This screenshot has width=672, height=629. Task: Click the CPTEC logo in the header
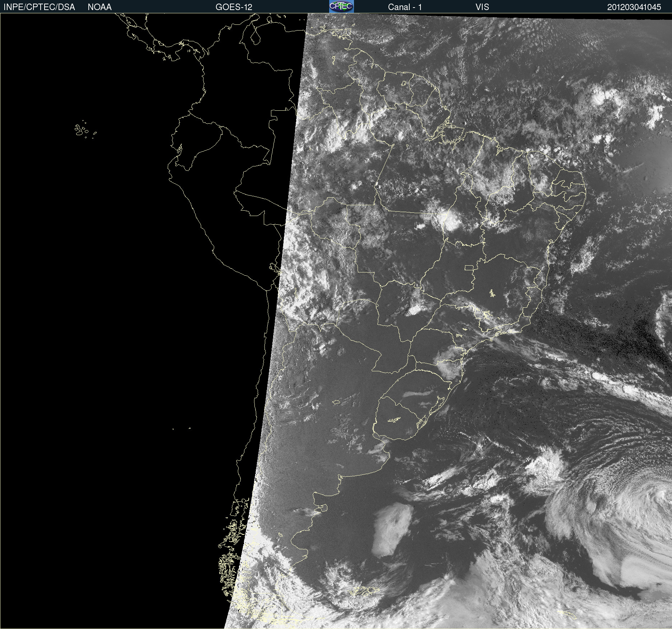pos(341,6)
